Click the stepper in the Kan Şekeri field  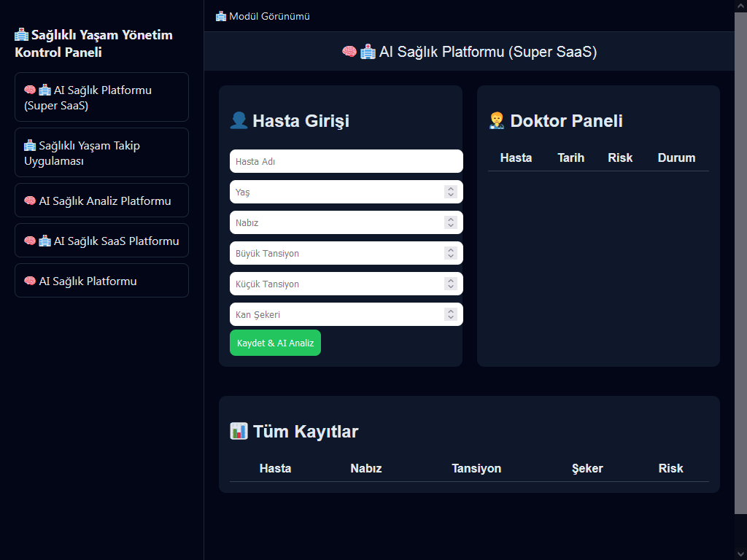tap(451, 314)
